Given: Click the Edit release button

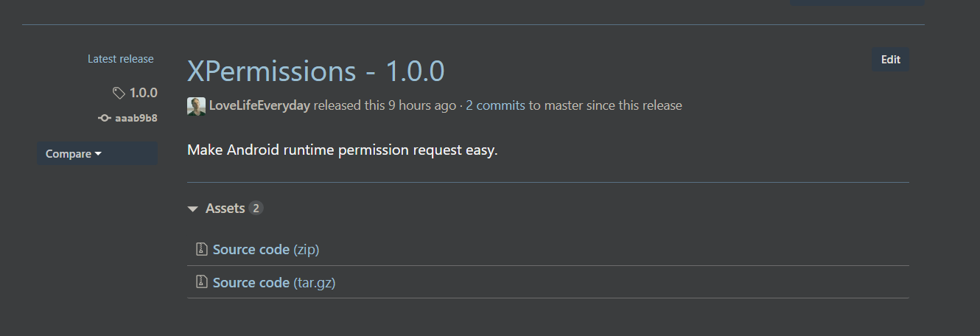Looking at the screenshot, I should tap(891, 60).
